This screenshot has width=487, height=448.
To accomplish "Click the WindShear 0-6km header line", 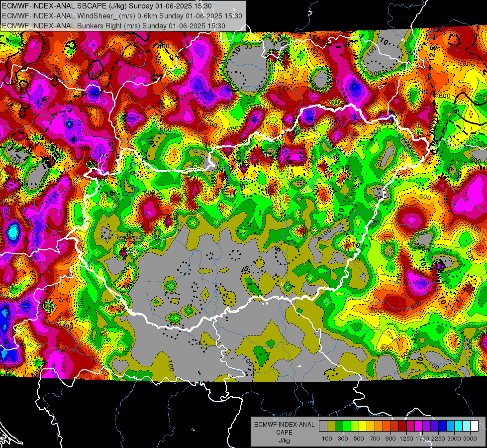I will (122, 16).
